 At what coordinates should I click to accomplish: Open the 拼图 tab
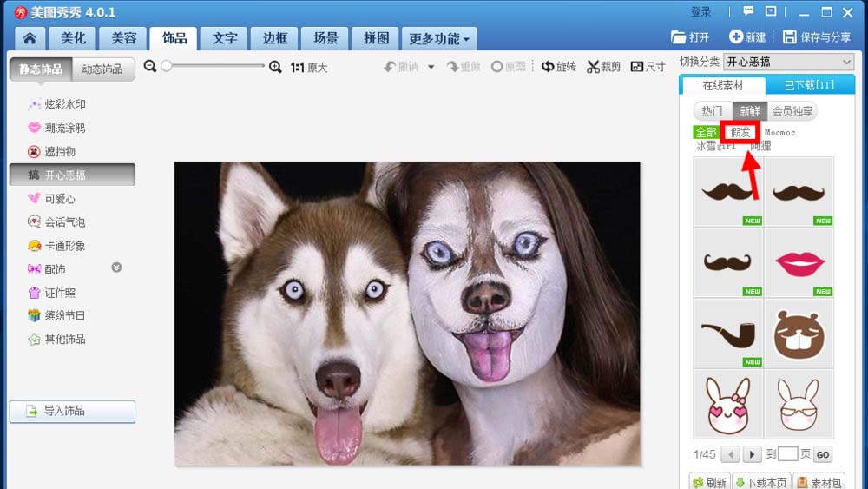tap(376, 38)
